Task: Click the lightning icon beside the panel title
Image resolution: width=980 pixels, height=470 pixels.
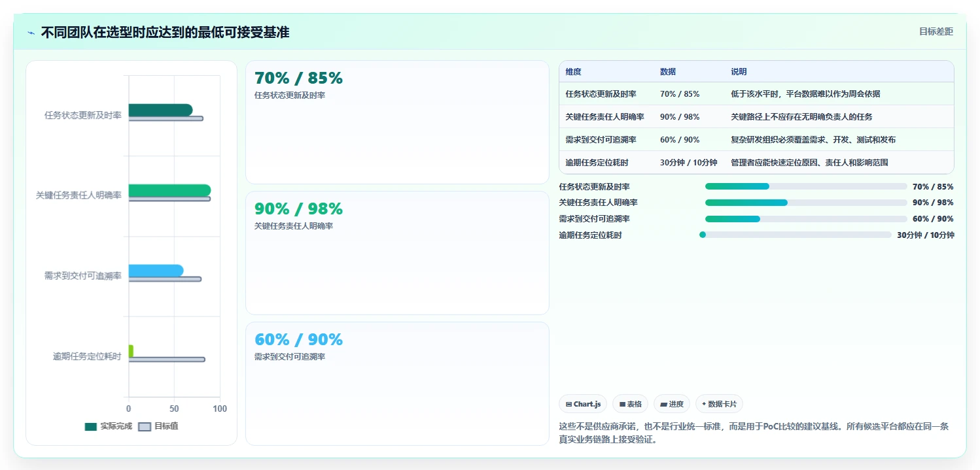Action: 31,33
